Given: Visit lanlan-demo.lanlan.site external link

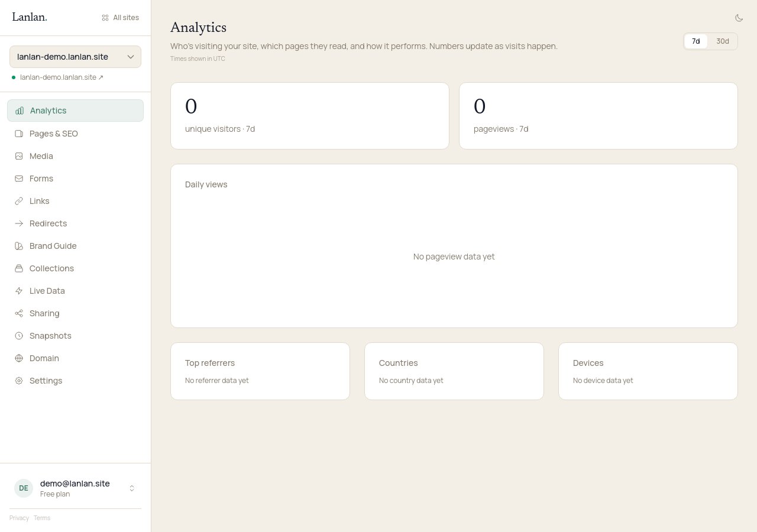Looking at the screenshot, I should (62, 77).
